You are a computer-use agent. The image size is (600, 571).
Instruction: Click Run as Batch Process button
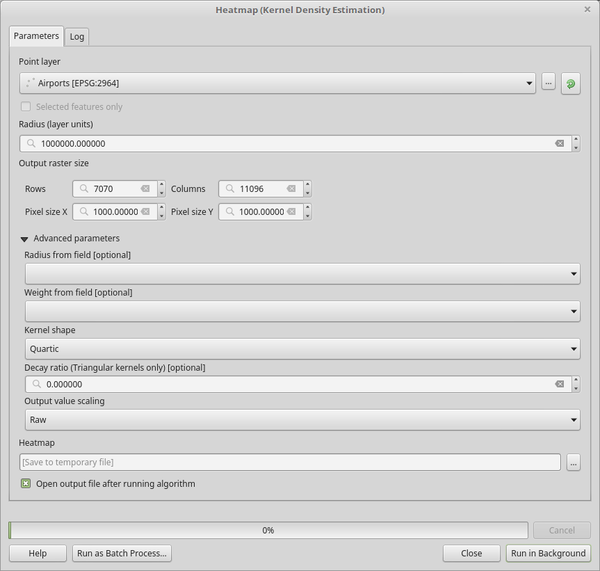pos(122,553)
